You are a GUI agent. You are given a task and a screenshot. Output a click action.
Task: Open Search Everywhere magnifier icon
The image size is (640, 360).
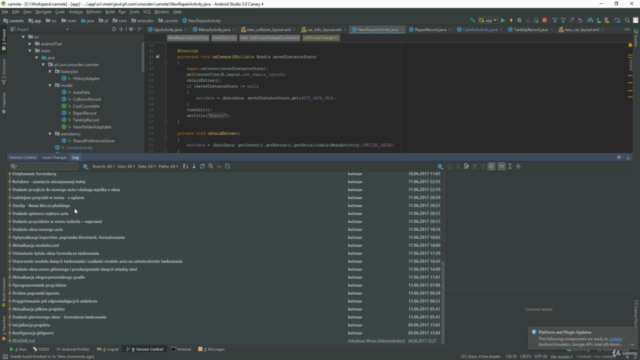coord(627,20)
